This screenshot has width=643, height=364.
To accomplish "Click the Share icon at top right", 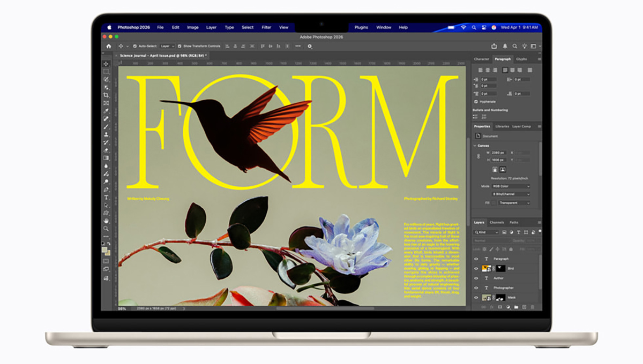I will pyautogui.click(x=494, y=46).
